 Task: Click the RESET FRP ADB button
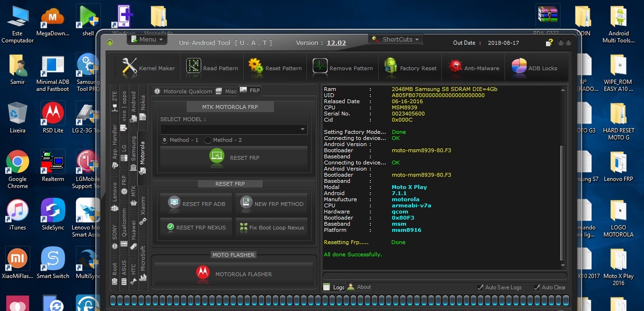(x=196, y=204)
